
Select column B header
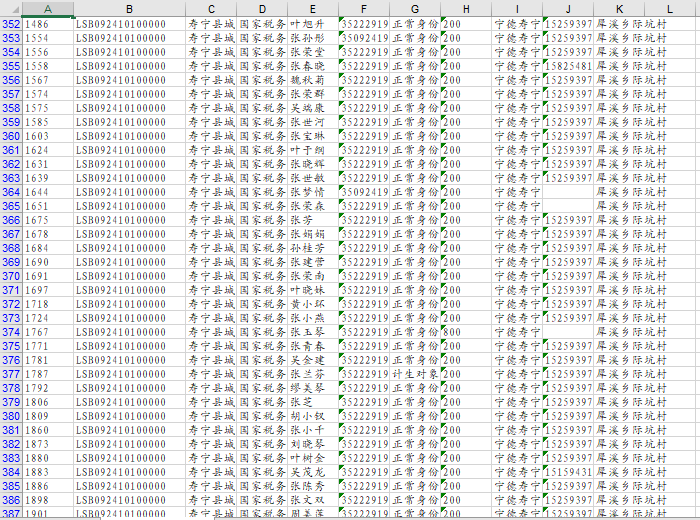pos(129,9)
